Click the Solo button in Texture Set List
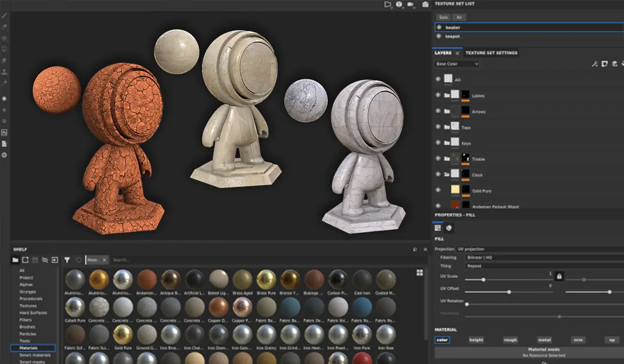Image resolution: width=624 pixels, height=364 pixels. (443, 17)
